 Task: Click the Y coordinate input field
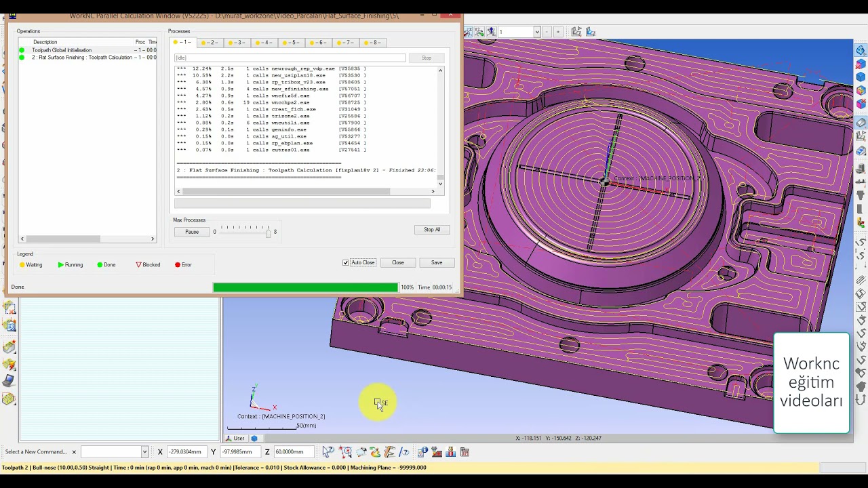pyautogui.click(x=239, y=452)
